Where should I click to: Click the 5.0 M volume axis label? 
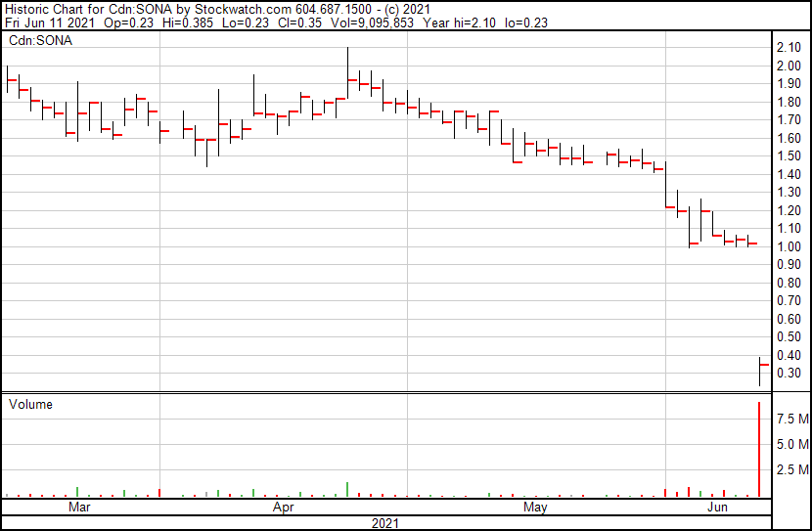pos(792,444)
